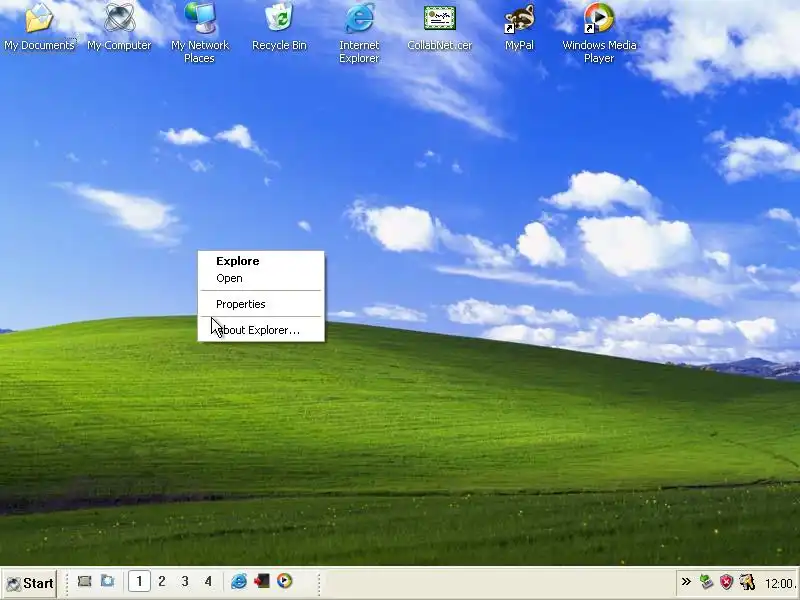The height and width of the screenshot is (600, 800).
Task: Open the My Documents desktop icon
Action: click(x=39, y=26)
